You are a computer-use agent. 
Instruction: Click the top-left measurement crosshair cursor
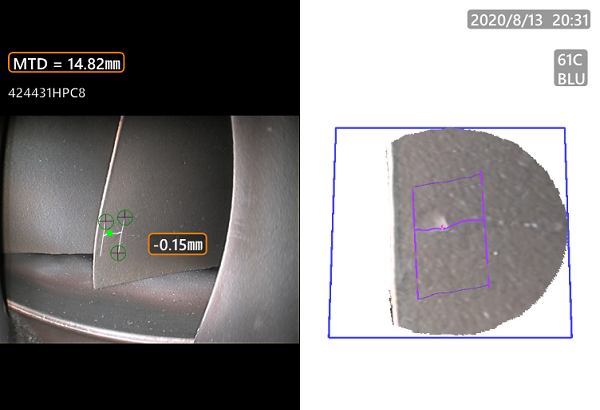tap(105, 221)
